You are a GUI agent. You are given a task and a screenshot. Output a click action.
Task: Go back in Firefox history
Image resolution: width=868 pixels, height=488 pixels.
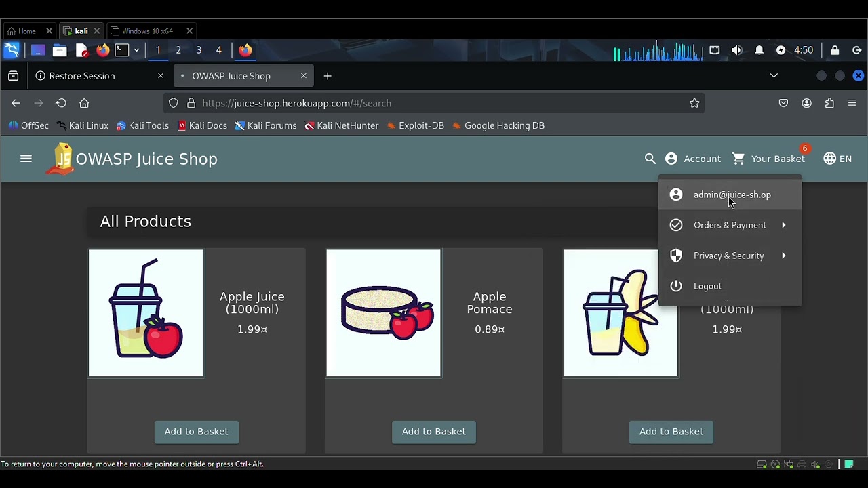(16, 103)
